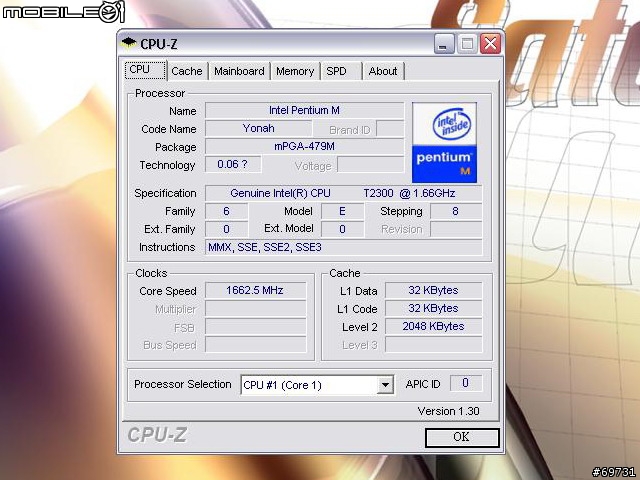The image size is (640, 480).
Task: Click the CPU-Z title bar text
Action: click(159, 44)
